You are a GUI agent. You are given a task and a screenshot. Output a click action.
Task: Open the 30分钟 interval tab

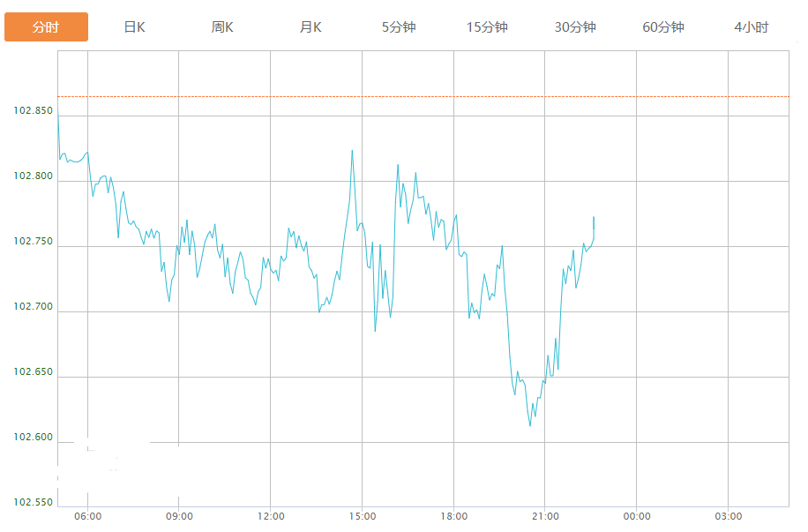(575, 27)
